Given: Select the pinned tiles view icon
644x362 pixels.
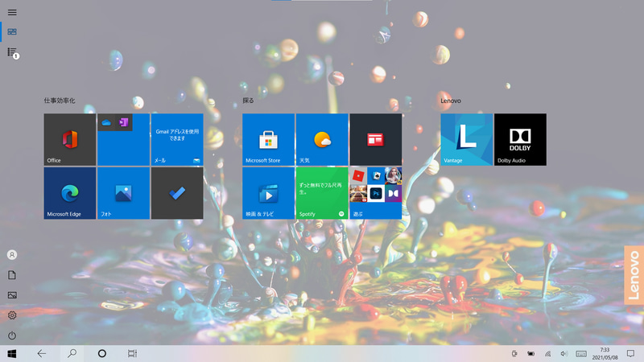Looking at the screenshot, I should (x=12, y=31).
